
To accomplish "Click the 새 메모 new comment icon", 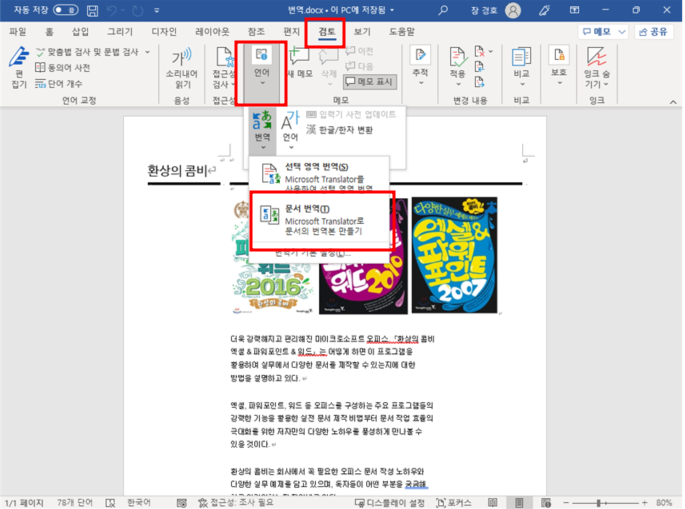I will pos(300,62).
